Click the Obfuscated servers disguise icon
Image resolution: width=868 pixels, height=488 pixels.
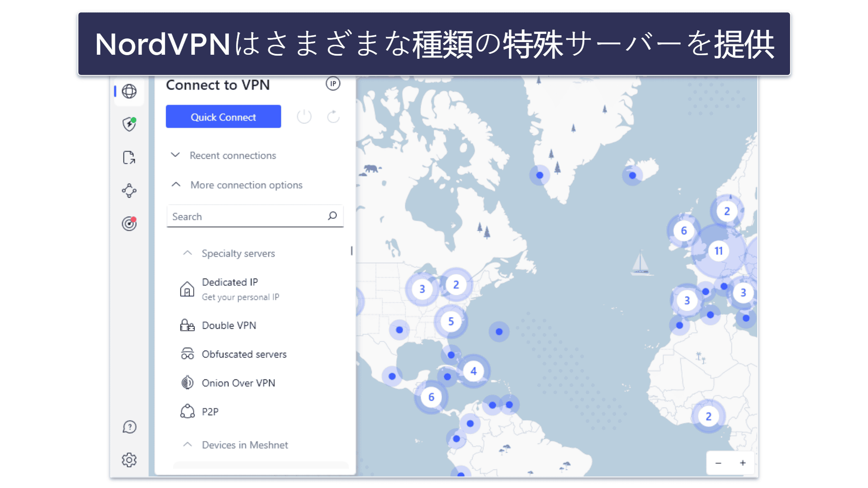[187, 354]
